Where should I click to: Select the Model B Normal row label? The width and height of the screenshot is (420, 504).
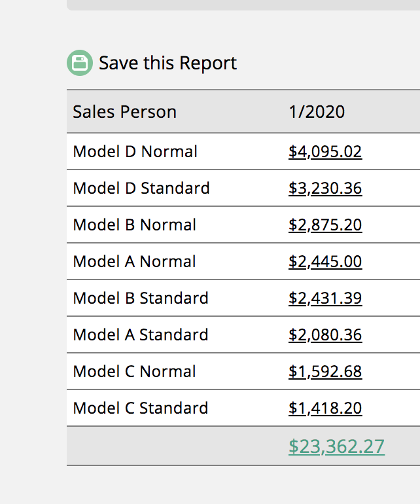pos(134,225)
